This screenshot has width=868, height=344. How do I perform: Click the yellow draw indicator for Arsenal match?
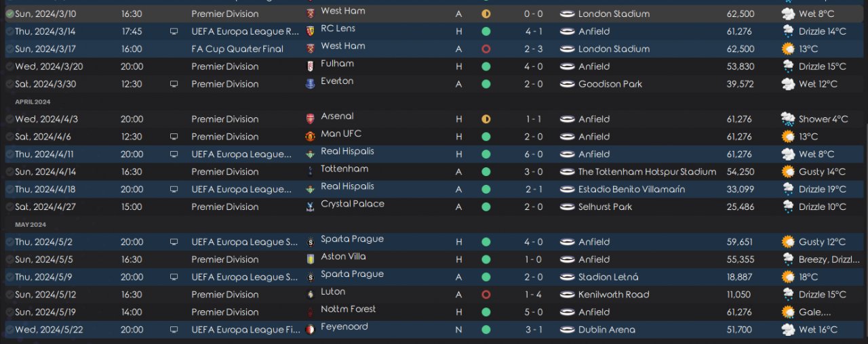[486, 119]
